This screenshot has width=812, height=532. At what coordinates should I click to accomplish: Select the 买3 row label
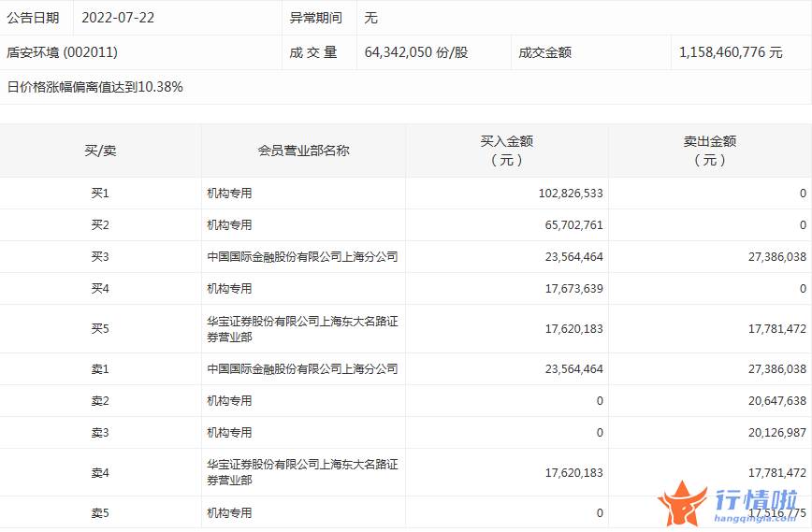coord(100,257)
